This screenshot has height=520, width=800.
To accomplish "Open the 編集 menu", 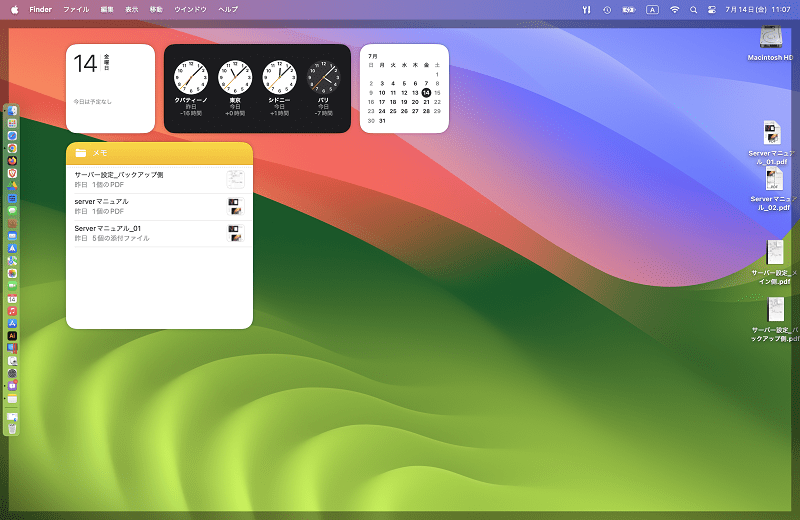I will tap(107, 9).
